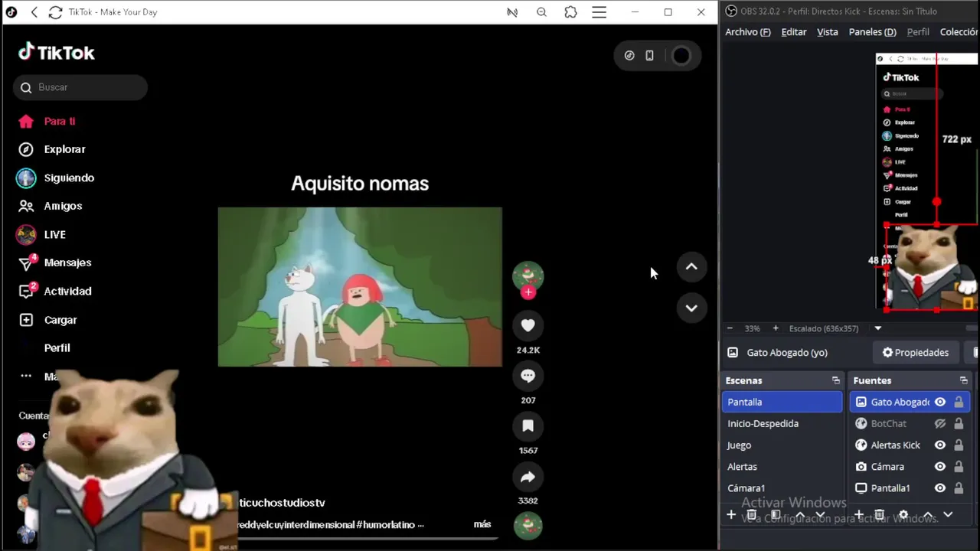Zoom out with magnifier icon

click(541, 12)
